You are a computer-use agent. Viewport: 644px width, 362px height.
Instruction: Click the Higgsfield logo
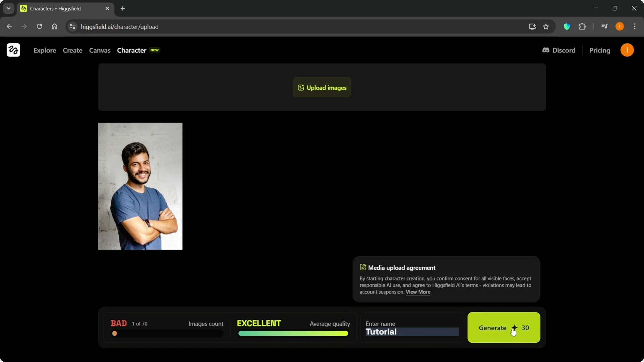click(13, 50)
